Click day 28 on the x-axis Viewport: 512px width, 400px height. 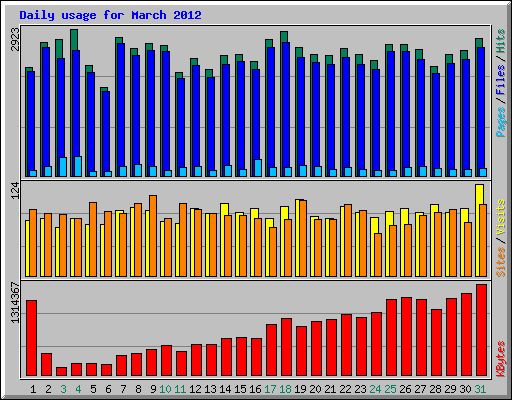pos(435,389)
